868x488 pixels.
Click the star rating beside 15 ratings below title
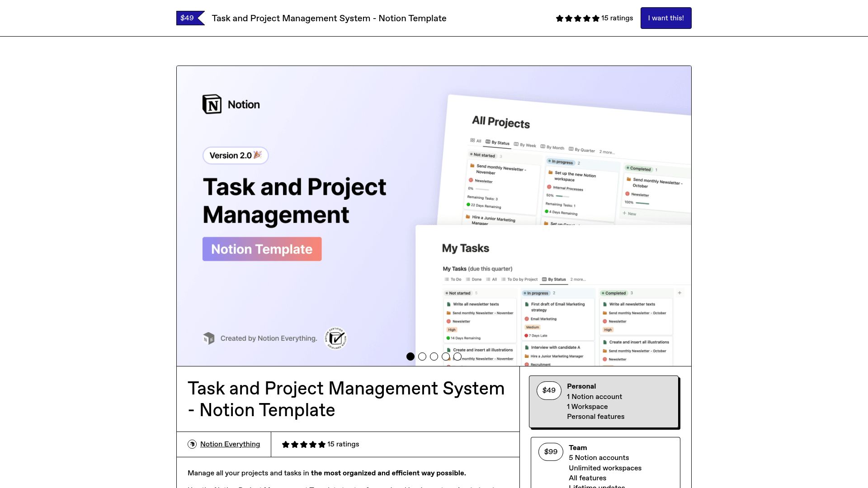(x=303, y=445)
